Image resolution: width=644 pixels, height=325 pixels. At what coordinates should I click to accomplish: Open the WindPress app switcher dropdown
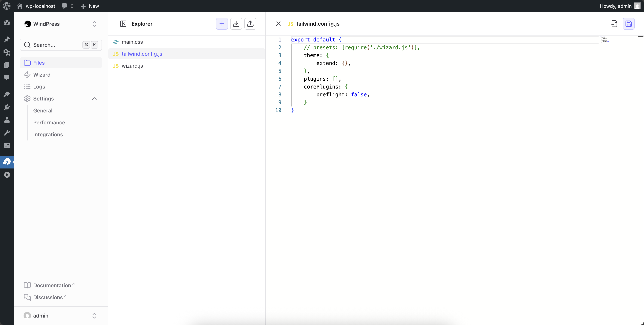tap(61, 24)
